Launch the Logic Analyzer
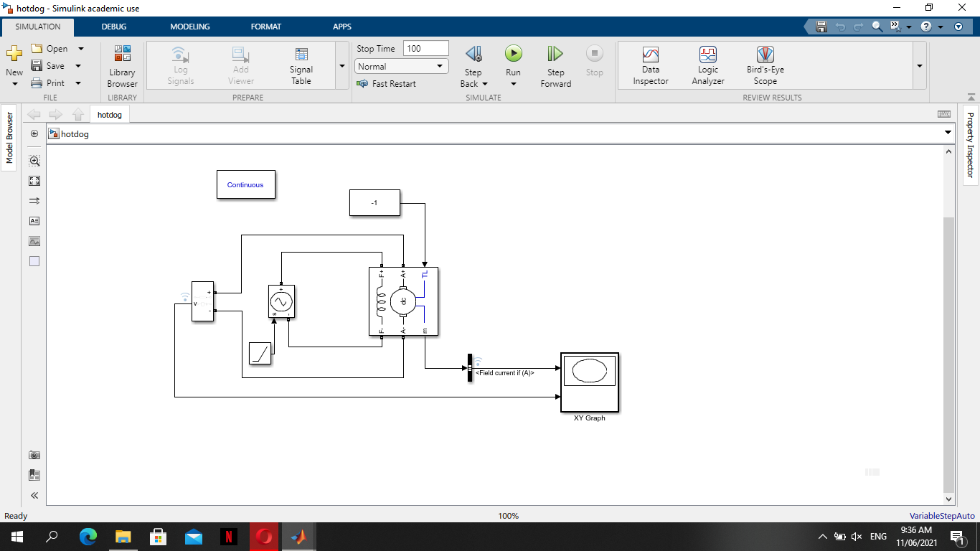Image resolution: width=980 pixels, height=551 pixels. click(707, 65)
